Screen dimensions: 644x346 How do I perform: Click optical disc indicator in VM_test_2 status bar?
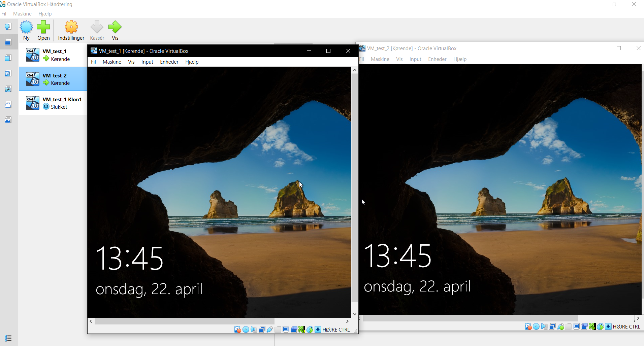(x=536, y=326)
